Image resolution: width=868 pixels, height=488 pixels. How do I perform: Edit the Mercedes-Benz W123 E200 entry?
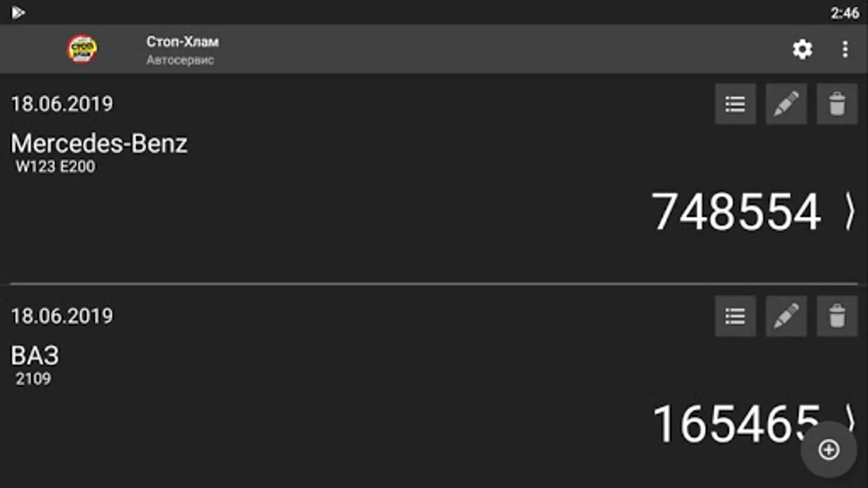point(786,104)
